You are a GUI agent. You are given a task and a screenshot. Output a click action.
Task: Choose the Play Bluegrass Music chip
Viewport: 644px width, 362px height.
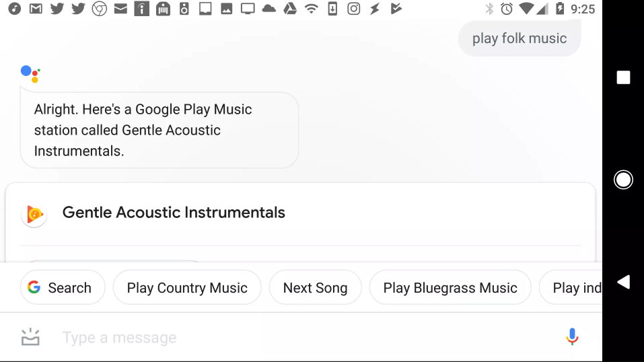(450, 287)
